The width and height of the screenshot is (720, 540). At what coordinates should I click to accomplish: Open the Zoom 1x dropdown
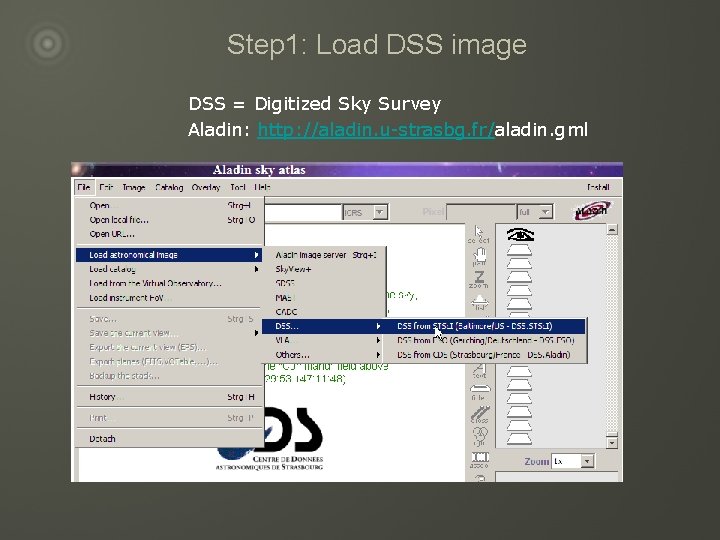point(573,461)
